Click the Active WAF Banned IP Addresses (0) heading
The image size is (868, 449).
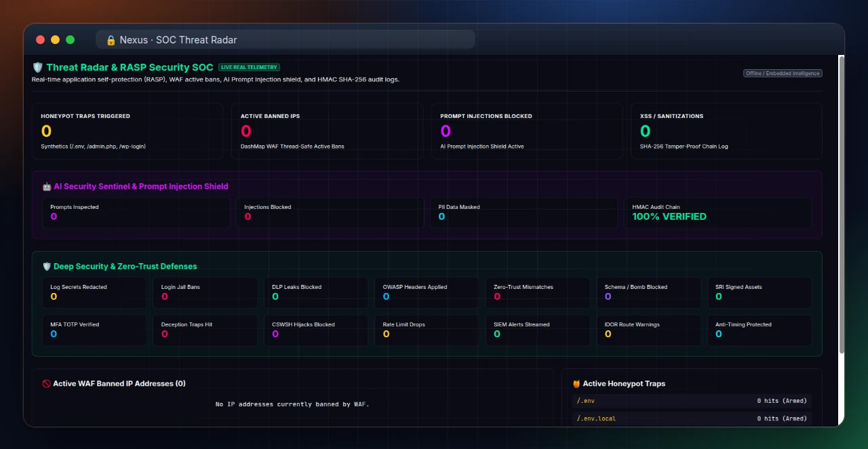[x=119, y=384]
